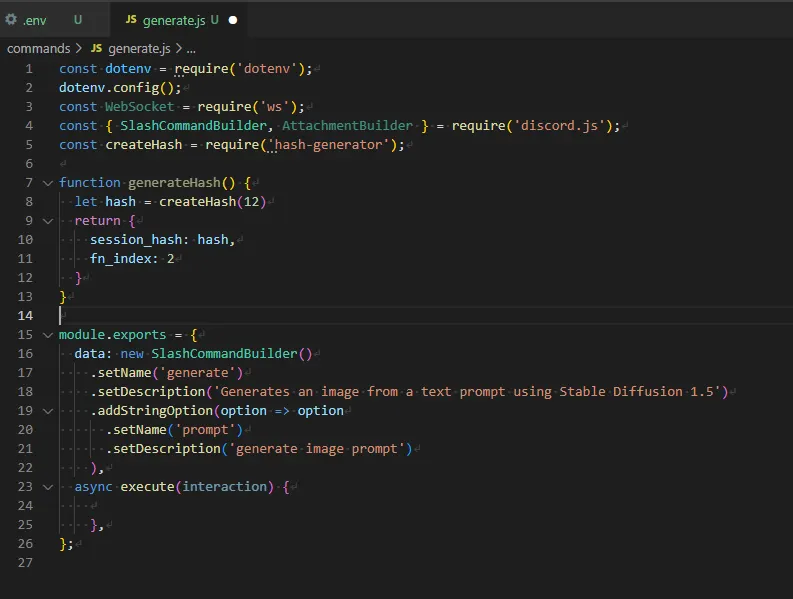The width and height of the screenshot is (793, 599).
Task: Click '.addStringOption' on line 19
Action: pyautogui.click(x=152, y=411)
